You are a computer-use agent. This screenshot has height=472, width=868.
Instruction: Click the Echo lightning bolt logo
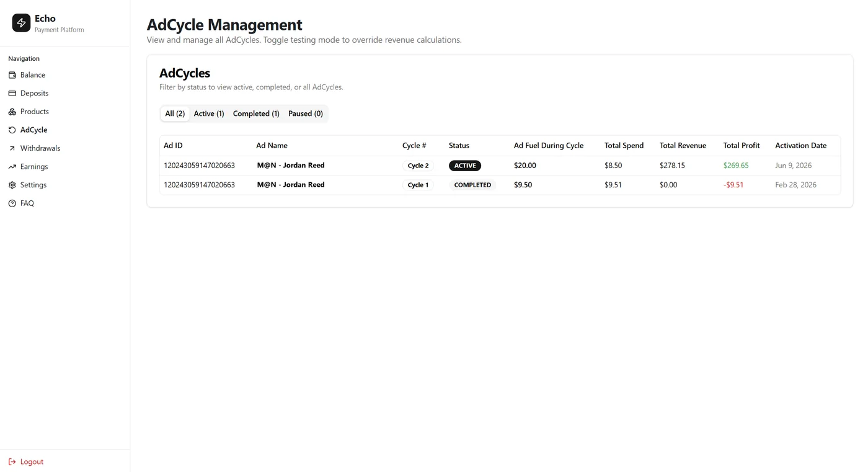[x=21, y=23]
